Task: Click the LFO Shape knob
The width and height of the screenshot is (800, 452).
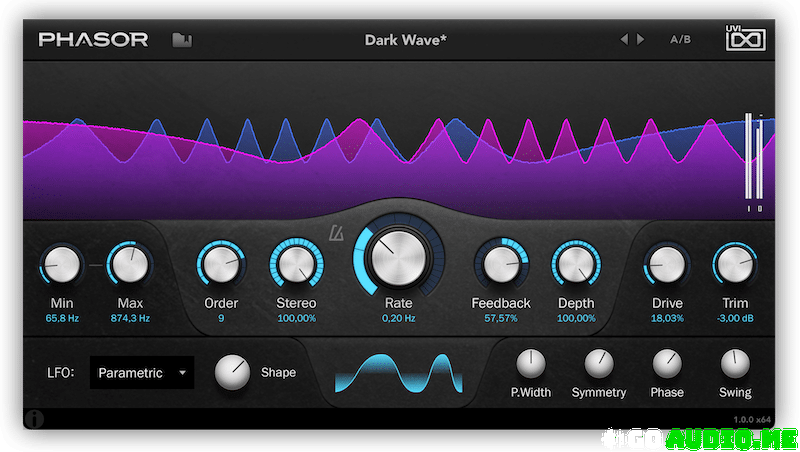Action: tap(232, 372)
